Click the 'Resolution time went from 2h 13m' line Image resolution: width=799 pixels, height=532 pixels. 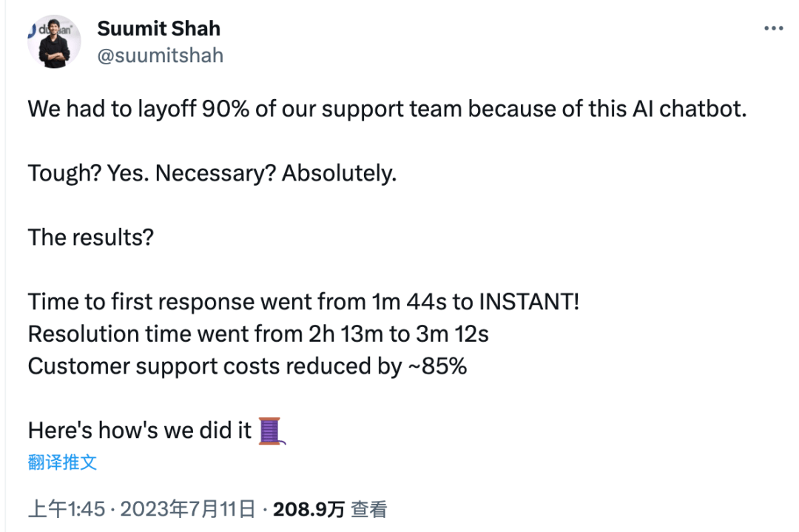[258, 334]
